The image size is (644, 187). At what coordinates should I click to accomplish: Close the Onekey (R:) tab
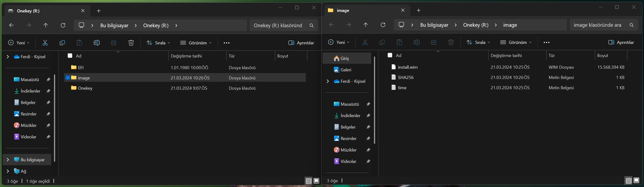tap(83, 11)
